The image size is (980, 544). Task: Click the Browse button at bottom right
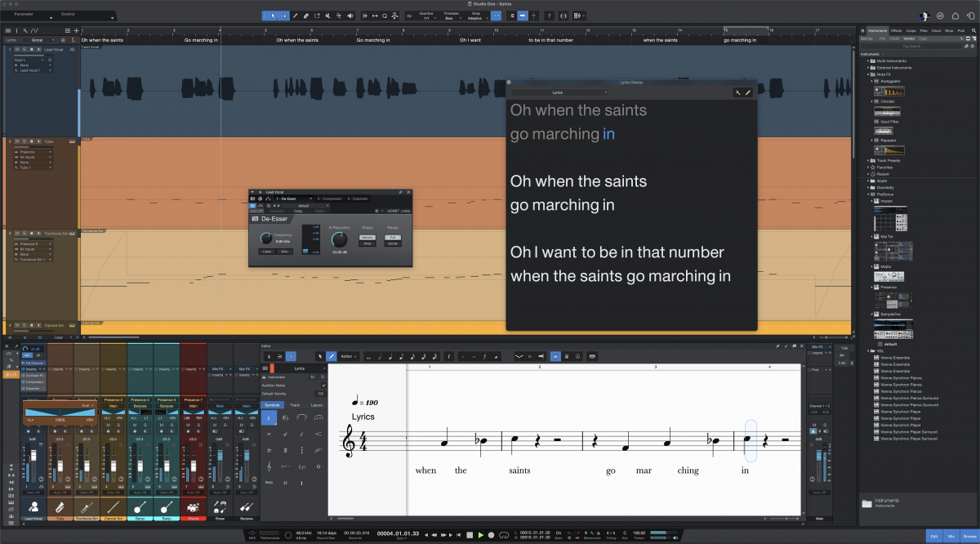(969, 536)
